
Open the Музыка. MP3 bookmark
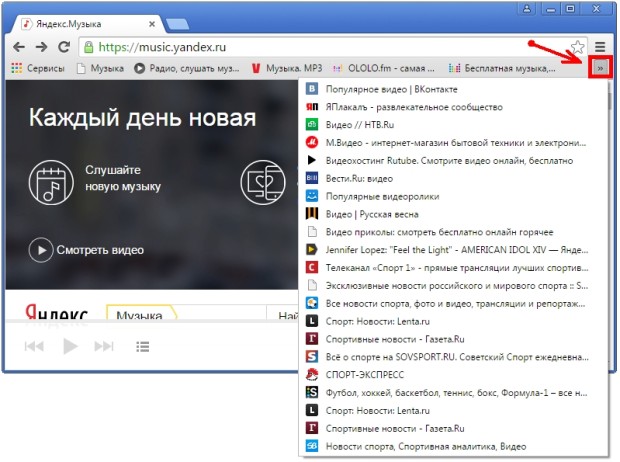coord(287,68)
